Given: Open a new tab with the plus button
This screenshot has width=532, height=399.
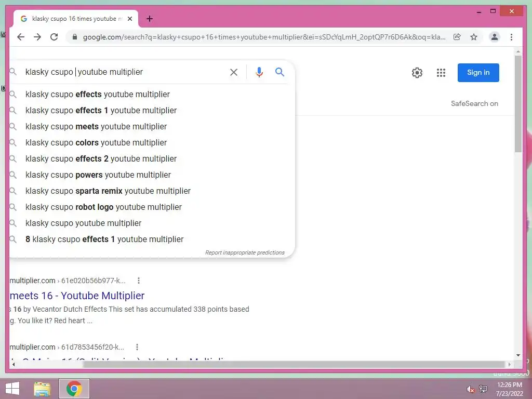Looking at the screenshot, I should click(150, 19).
